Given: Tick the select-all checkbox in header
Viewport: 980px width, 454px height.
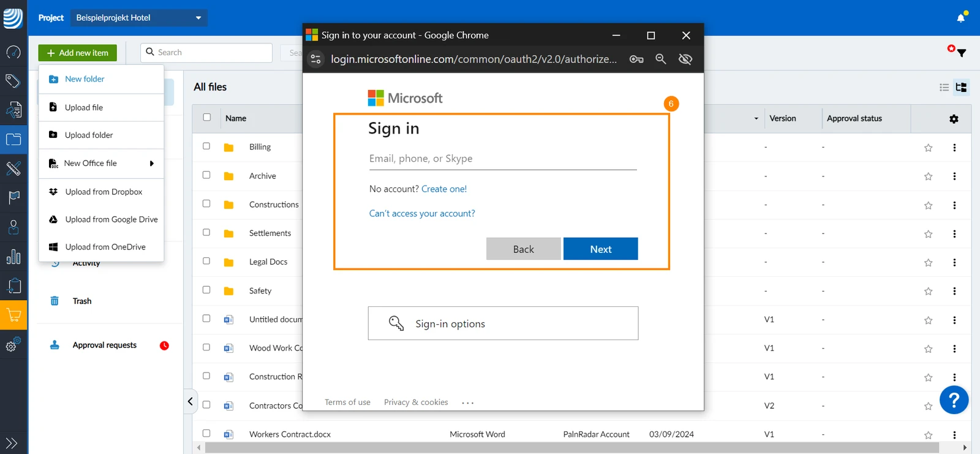Looking at the screenshot, I should point(207,118).
